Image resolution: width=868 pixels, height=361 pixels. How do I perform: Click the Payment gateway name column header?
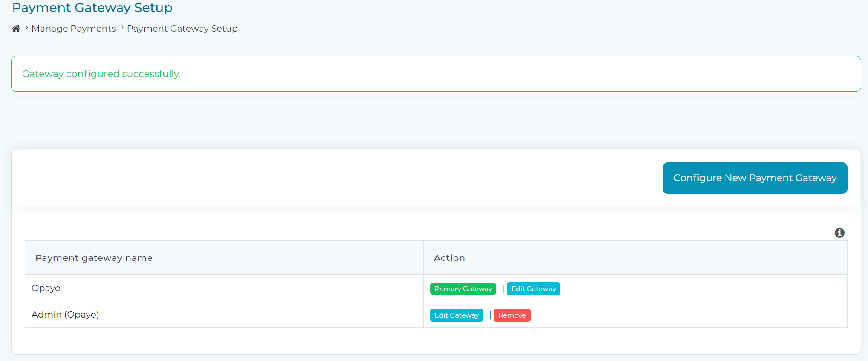pos(224,258)
